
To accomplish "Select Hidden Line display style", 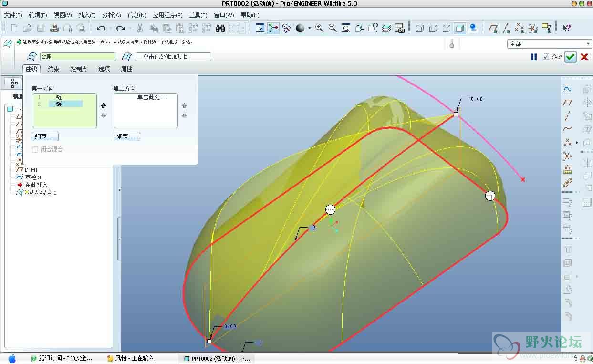I will point(433,28).
